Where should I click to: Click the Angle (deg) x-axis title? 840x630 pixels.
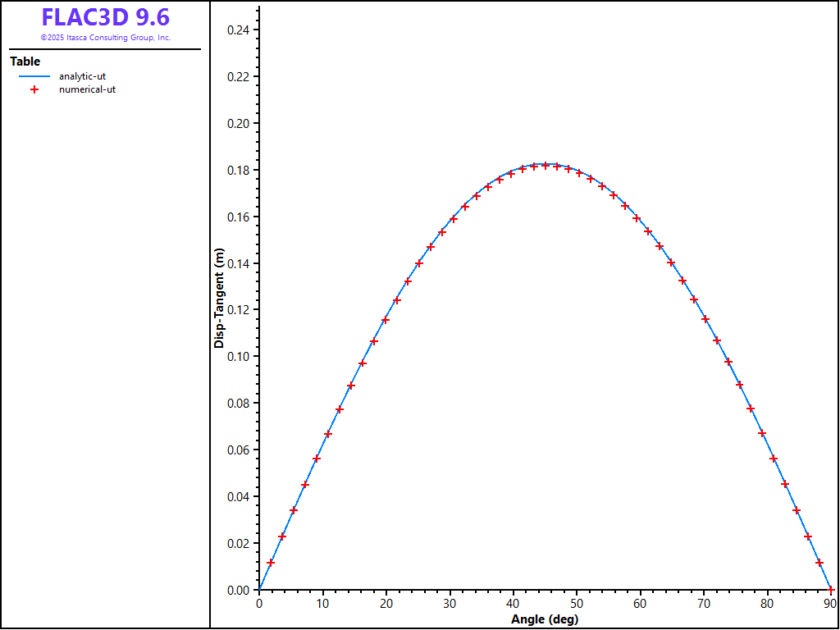(x=545, y=619)
